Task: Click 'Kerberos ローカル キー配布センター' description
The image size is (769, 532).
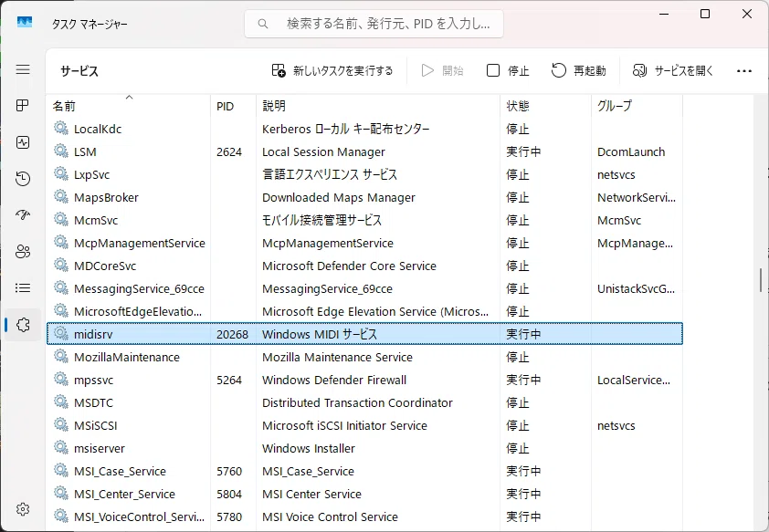Action: 345,129
